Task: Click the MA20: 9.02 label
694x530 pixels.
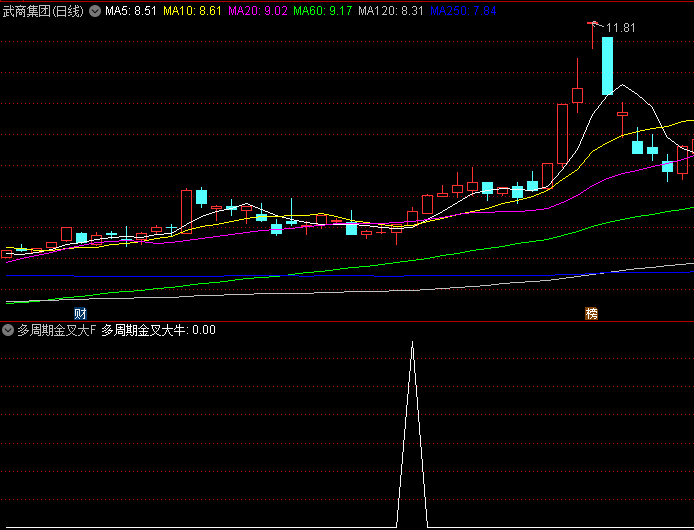Action: (x=258, y=11)
